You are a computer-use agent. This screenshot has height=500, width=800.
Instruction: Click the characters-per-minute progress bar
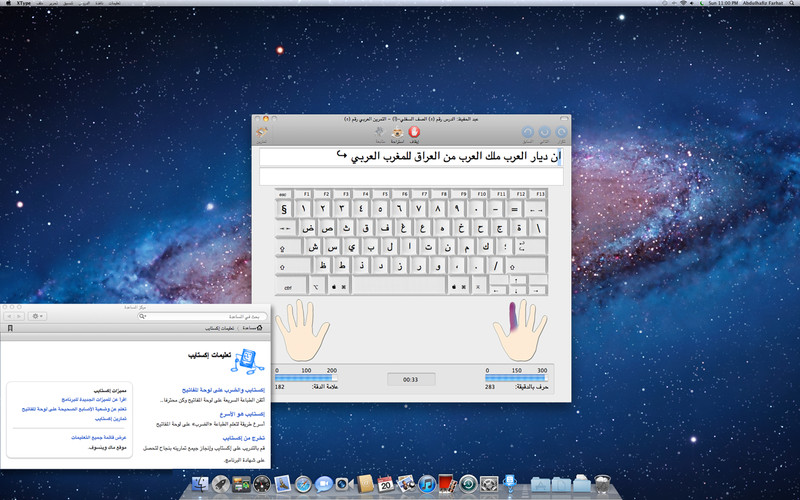(516, 378)
